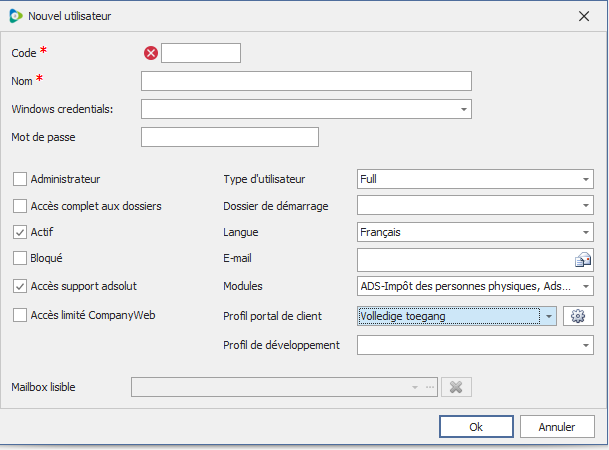Click the email envelope icon in E-mail field
Viewport: 609px width, 450px height.
coord(583,260)
